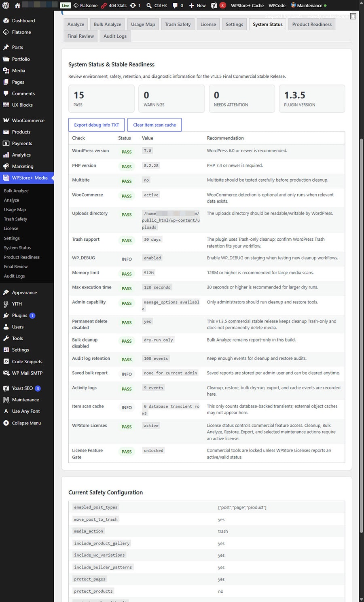Open Product Readiness submenu link
Screen dimensions: 364x602
pos(22,257)
